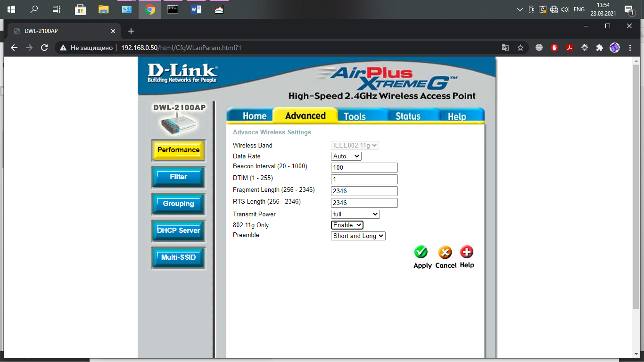Screen dimensions: 644x362
Task: Open the Multi-SSID settings
Action: 178,258
